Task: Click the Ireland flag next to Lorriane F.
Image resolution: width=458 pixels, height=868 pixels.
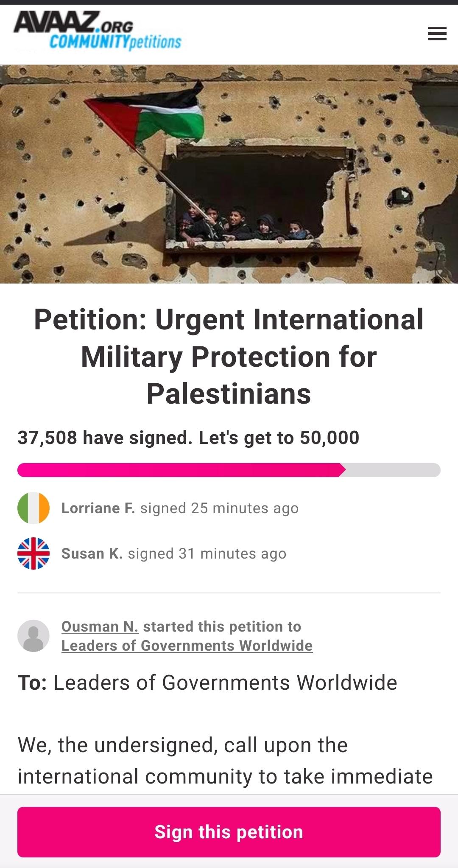Action: pyautogui.click(x=34, y=508)
